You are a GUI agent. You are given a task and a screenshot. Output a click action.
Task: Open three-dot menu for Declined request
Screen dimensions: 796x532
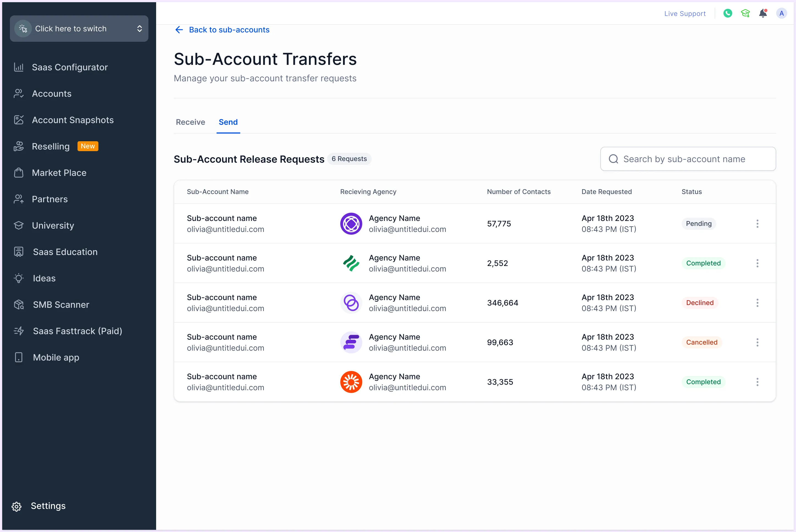(757, 303)
